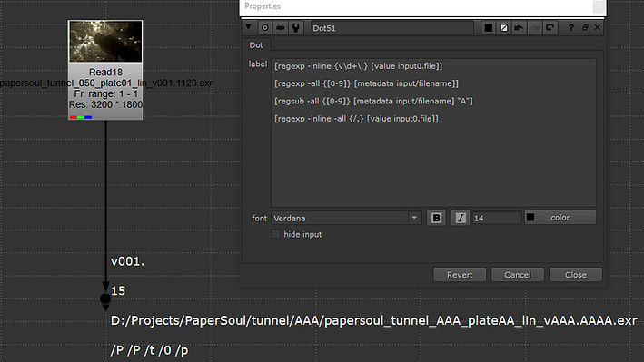Click the Properties pane title
Screen dimensions: 644x362
click(x=263, y=6)
